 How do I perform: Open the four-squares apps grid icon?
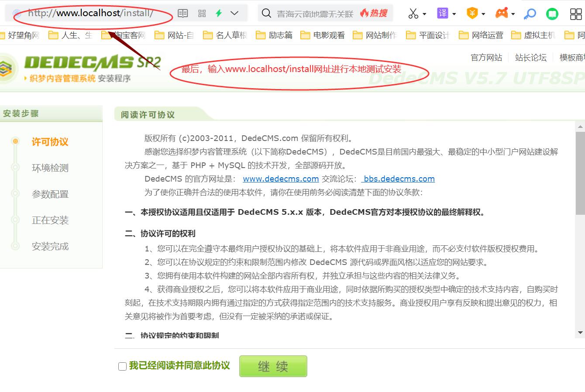576,14
